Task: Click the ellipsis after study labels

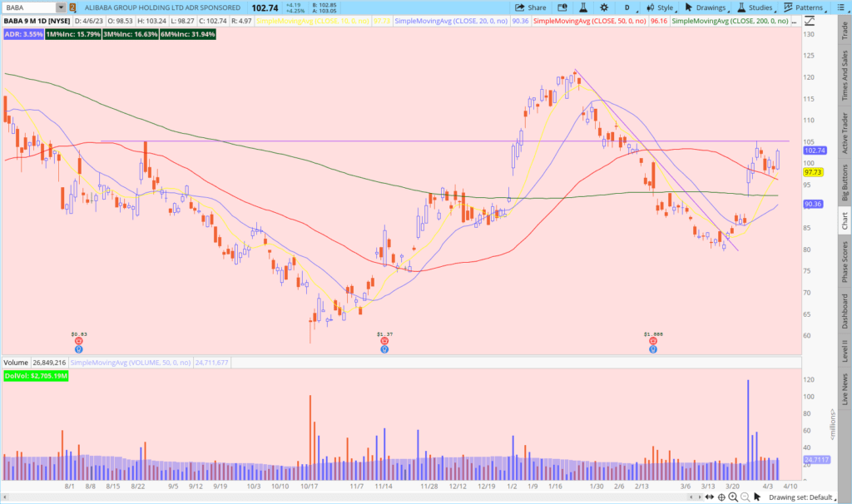Action: pos(795,22)
